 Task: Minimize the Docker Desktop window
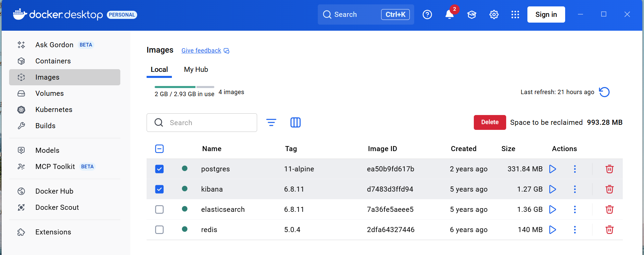coord(581,14)
